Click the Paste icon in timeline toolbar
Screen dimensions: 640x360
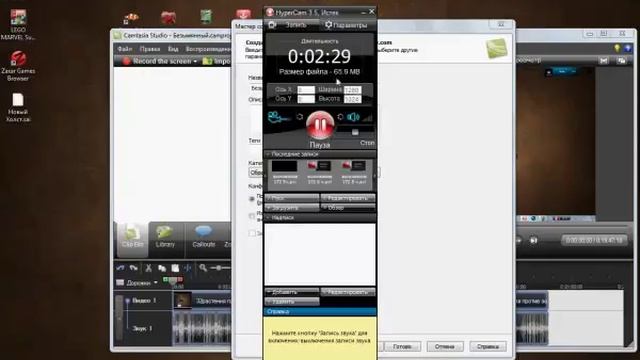[x=175, y=268]
